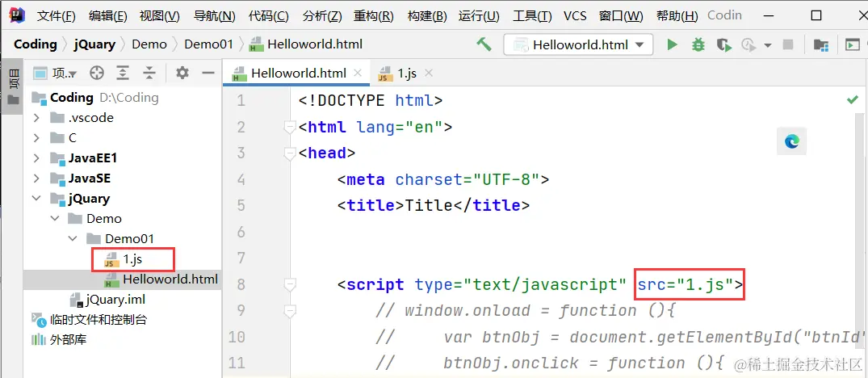Viewport: 868px width, 378px height.
Task: Open the 工具(T) menu
Action: [532, 16]
